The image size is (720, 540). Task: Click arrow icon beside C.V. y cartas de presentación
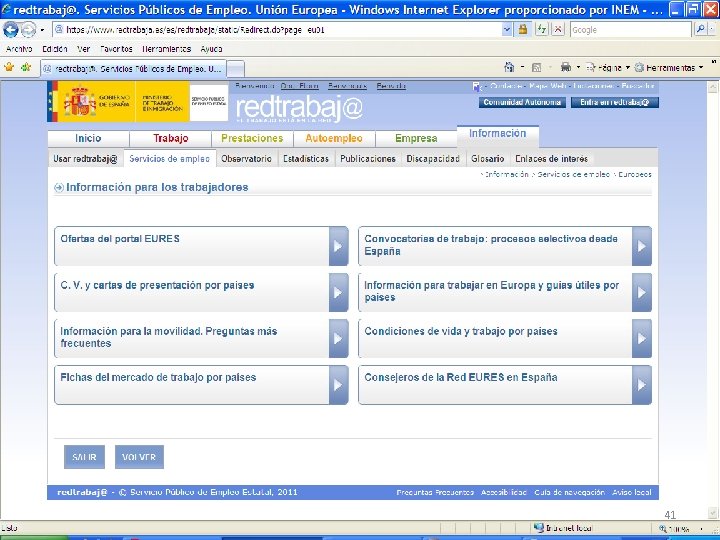pos(338,292)
